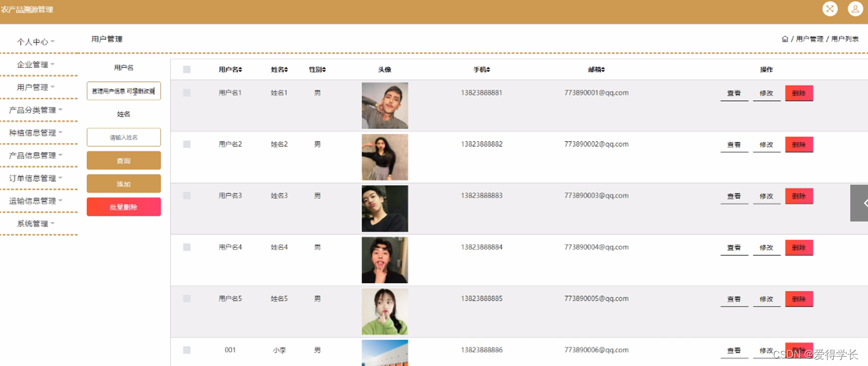Toggle the select-all header checkbox
Viewport: 868px width, 366px height.
(187, 69)
